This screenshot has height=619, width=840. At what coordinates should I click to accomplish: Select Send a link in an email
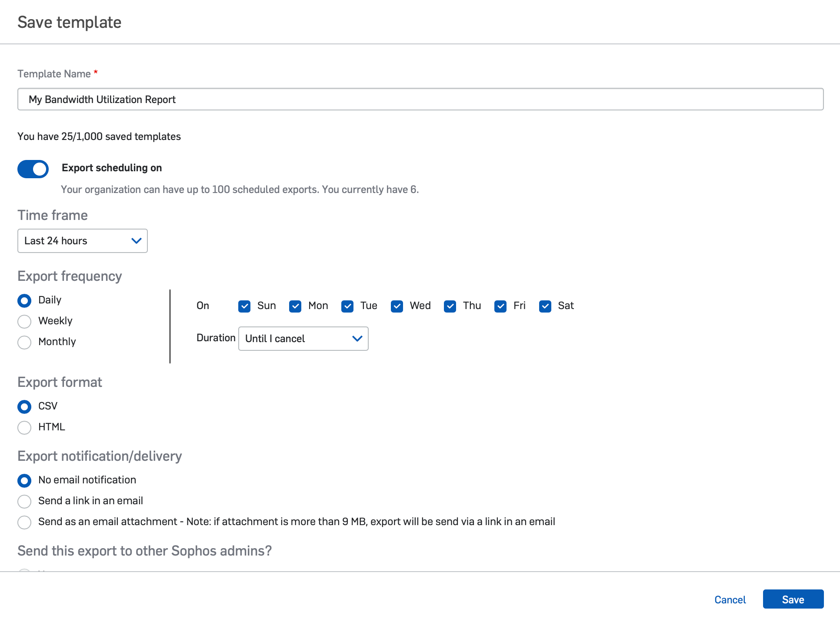pos(24,501)
